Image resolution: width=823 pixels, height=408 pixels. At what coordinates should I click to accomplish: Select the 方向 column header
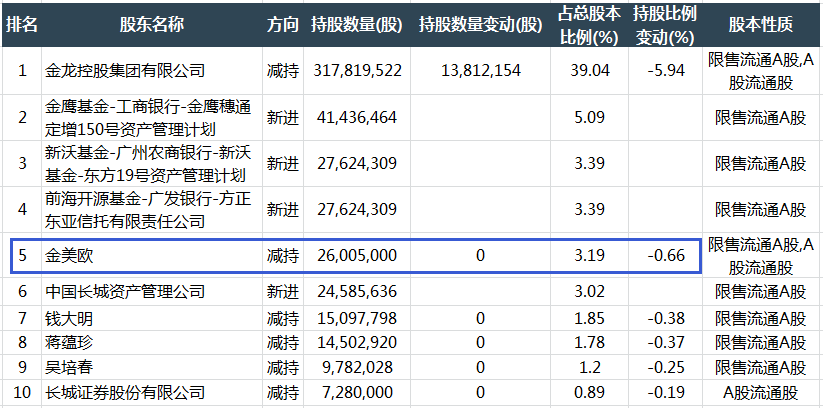[x=282, y=25]
